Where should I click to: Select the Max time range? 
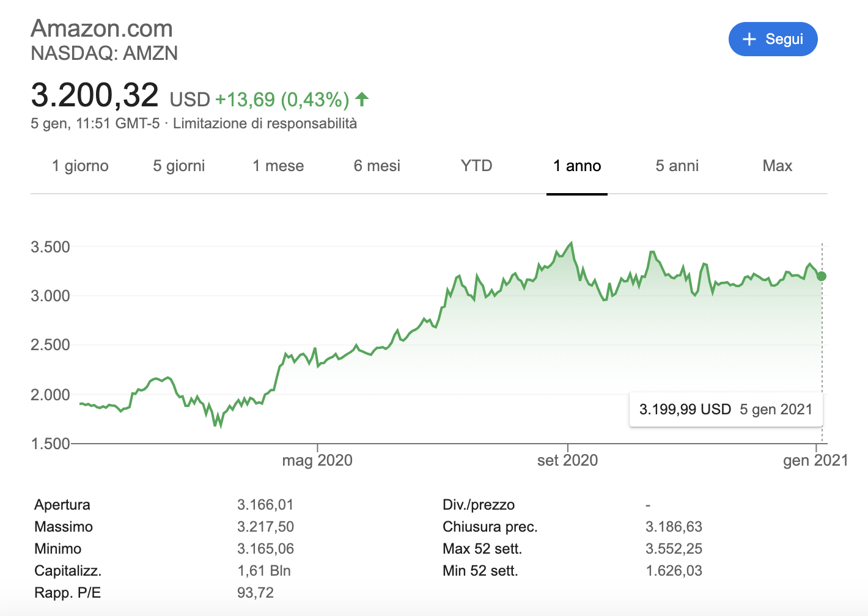coord(777,166)
